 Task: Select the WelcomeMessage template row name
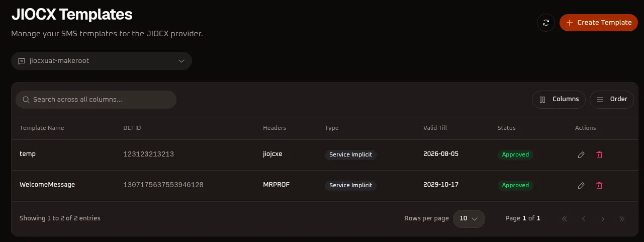point(47,185)
